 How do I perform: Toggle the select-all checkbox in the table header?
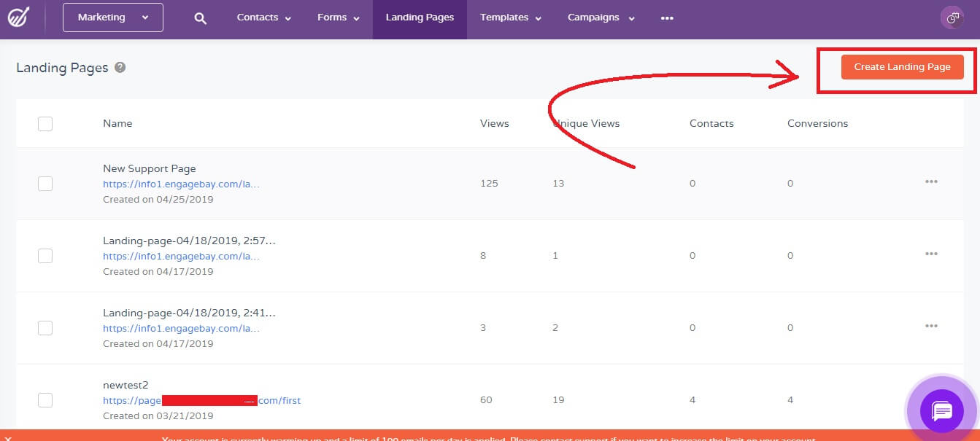click(x=45, y=123)
